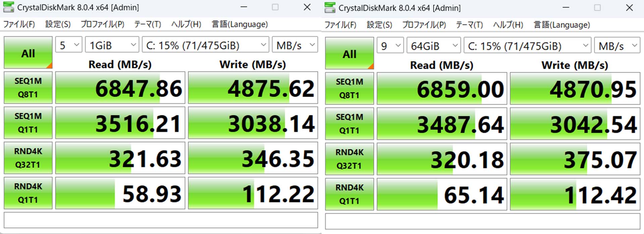The image size is (644, 234).
Task: Click write result 346.35
Action: coord(253,158)
